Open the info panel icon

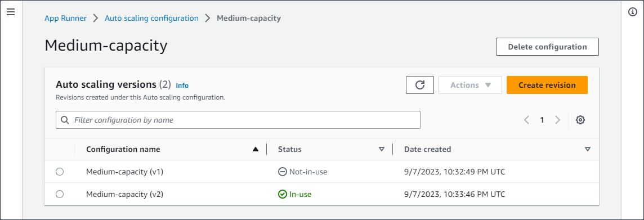coord(633,12)
